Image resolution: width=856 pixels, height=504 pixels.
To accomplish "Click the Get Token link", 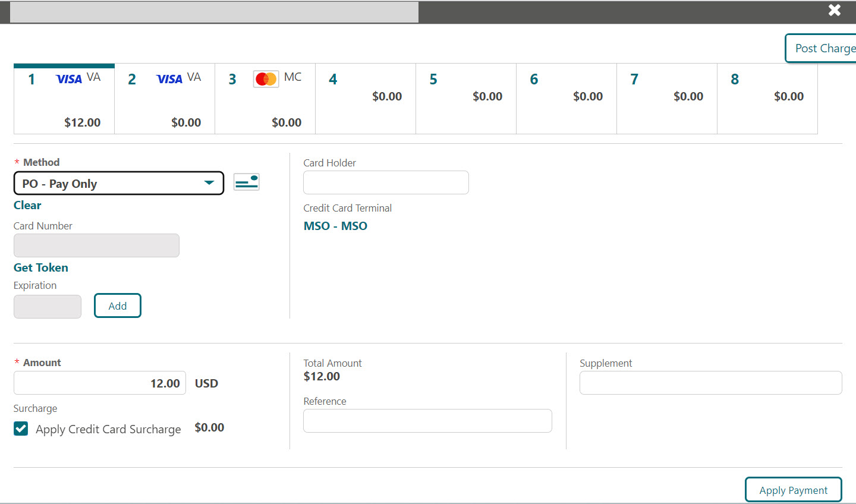I will pyautogui.click(x=40, y=267).
